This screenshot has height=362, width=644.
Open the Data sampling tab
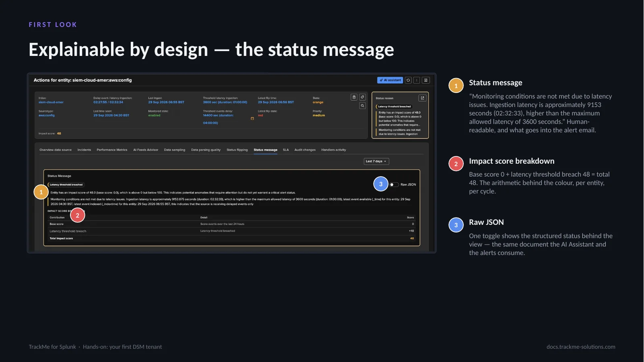point(175,150)
